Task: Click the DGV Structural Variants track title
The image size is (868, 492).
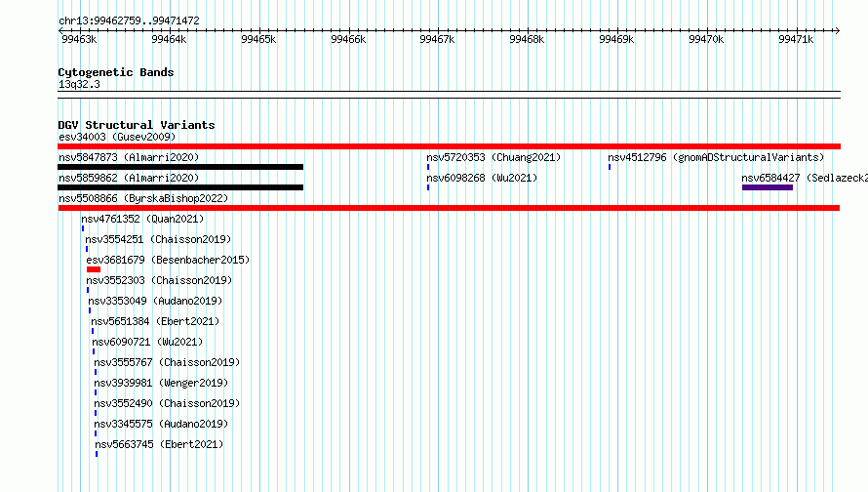Action: click(x=137, y=125)
